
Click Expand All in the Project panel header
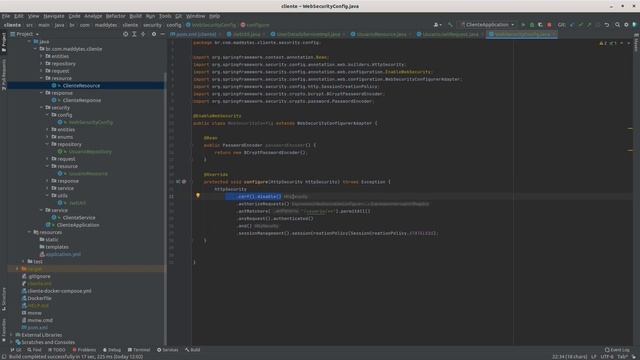pos(134,34)
